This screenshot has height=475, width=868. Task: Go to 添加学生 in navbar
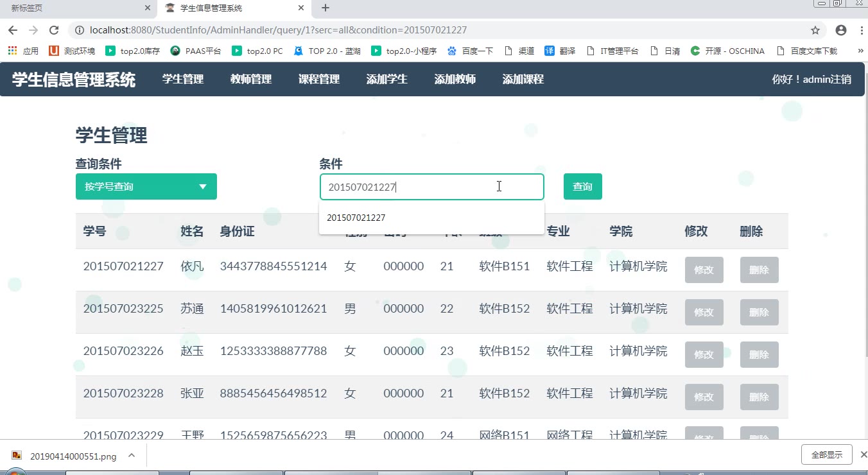387,79
